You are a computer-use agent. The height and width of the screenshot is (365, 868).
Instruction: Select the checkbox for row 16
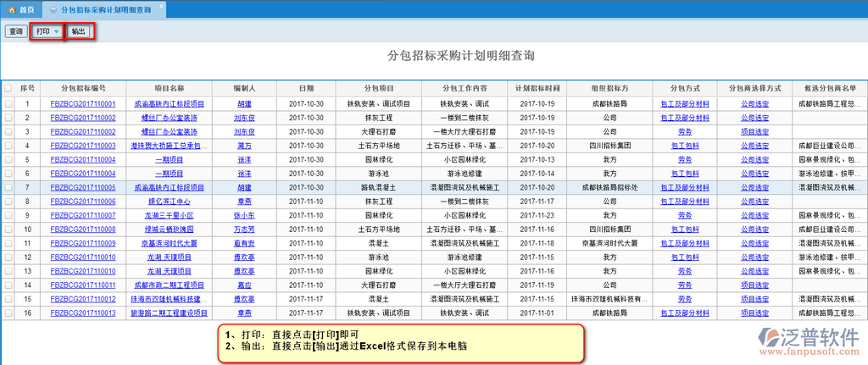8,312
